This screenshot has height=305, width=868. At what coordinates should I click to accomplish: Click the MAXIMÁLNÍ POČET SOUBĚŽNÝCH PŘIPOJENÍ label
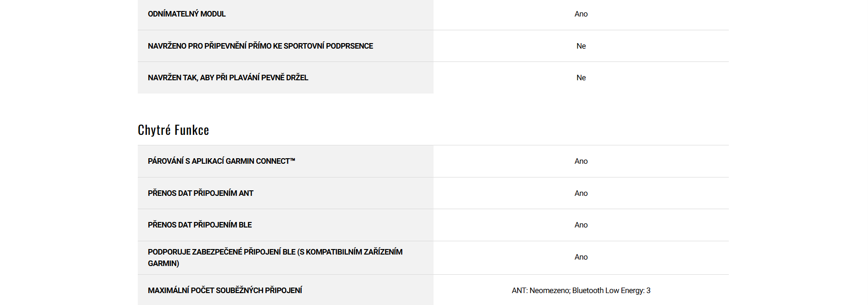[225, 290]
